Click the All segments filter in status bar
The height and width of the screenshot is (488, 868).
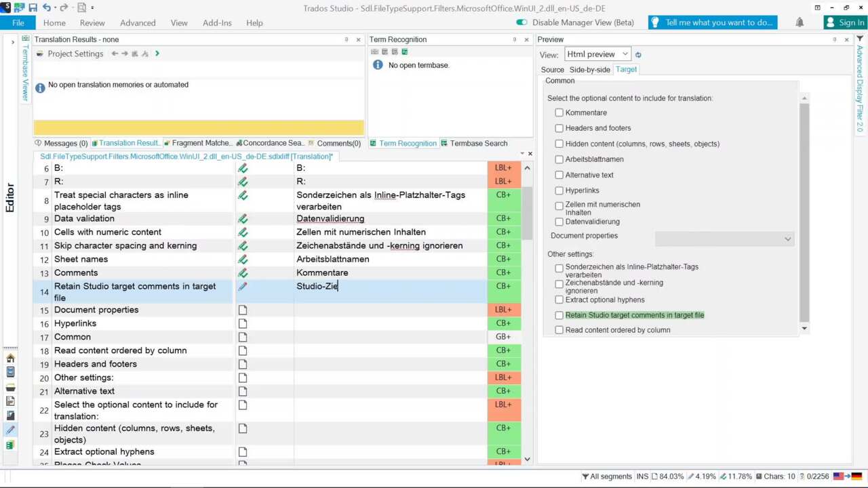tap(607, 476)
